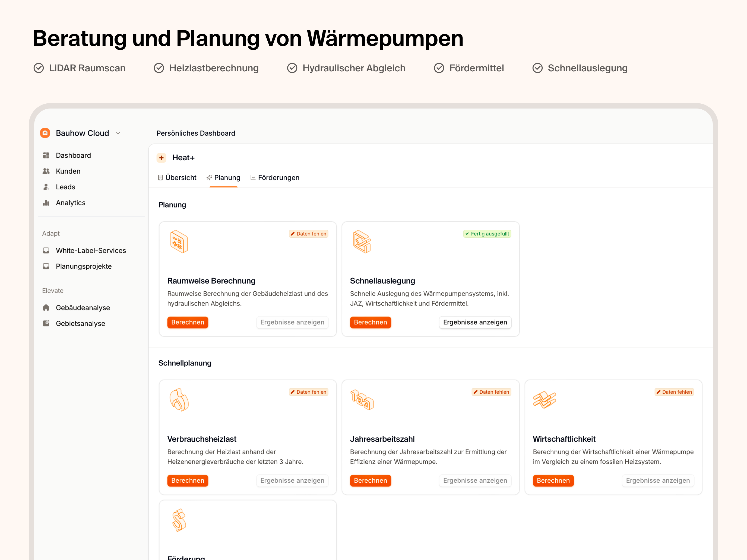Expand the Bauhow Cloud workspace dropdown chevron
Screen dimensions: 747x560
[x=118, y=133]
